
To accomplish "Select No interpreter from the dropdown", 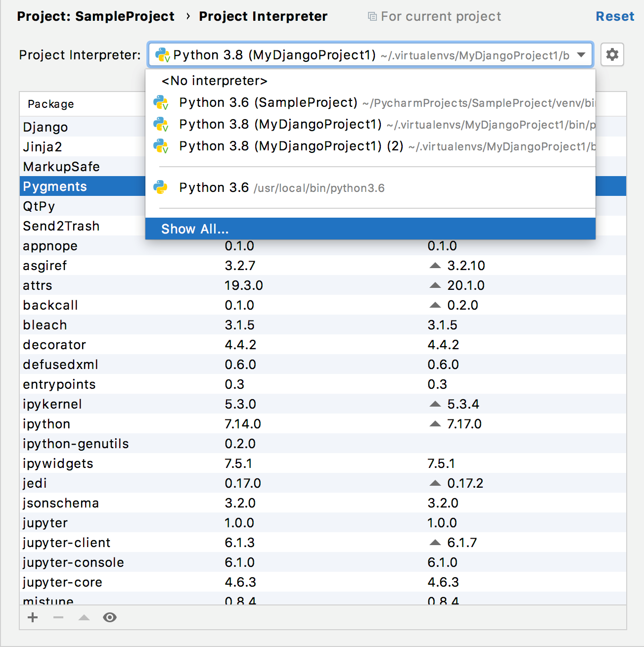I will point(214,80).
